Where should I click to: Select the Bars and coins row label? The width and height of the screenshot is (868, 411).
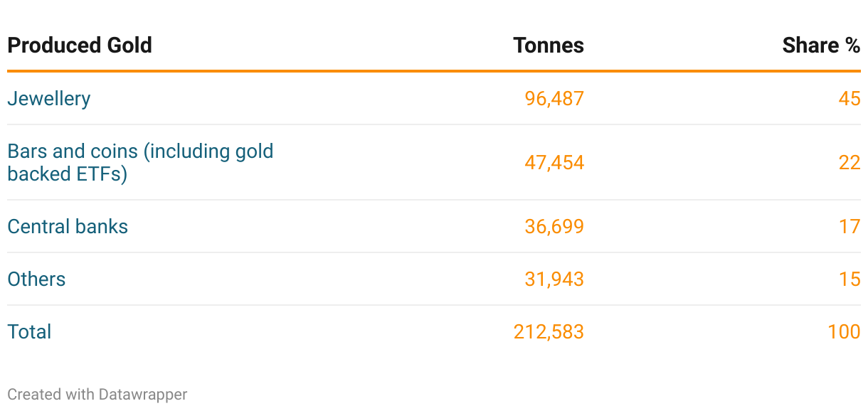point(140,162)
